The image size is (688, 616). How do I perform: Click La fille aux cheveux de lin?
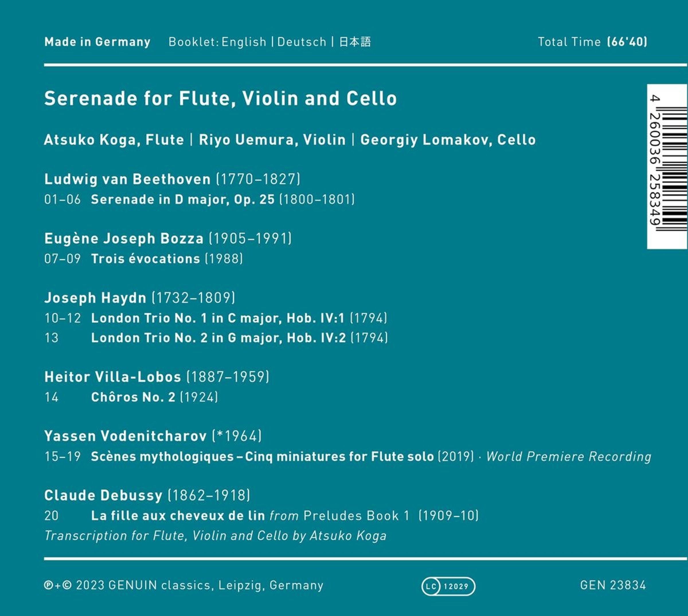pyautogui.click(x=178, y=516)
